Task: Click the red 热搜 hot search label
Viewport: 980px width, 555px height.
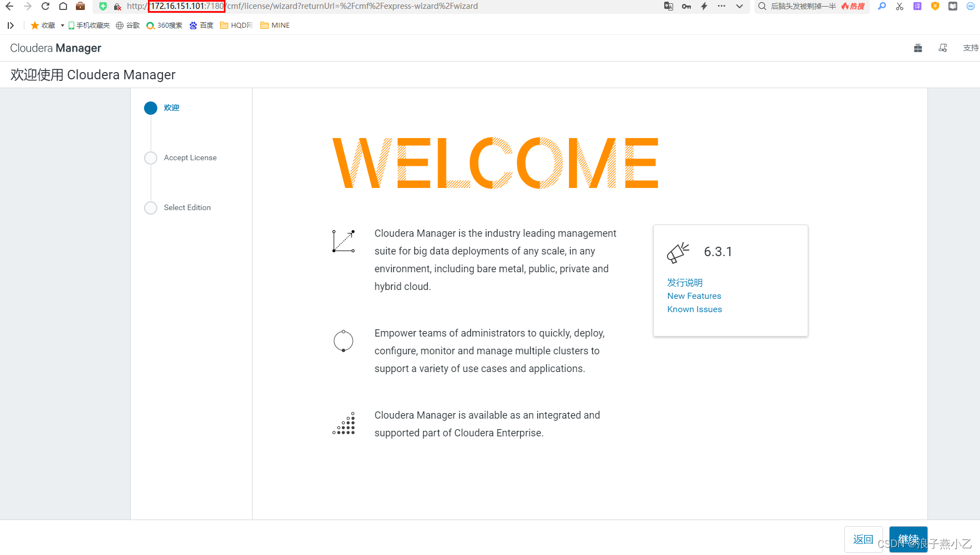Action: (853, 7)
